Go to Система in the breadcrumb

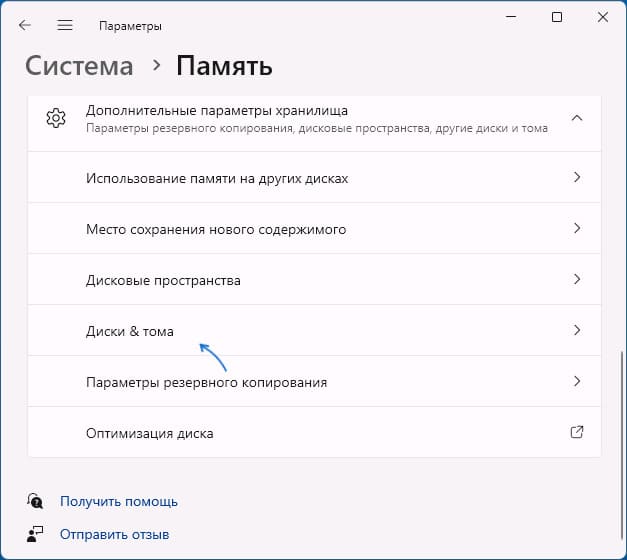point(79,66)
